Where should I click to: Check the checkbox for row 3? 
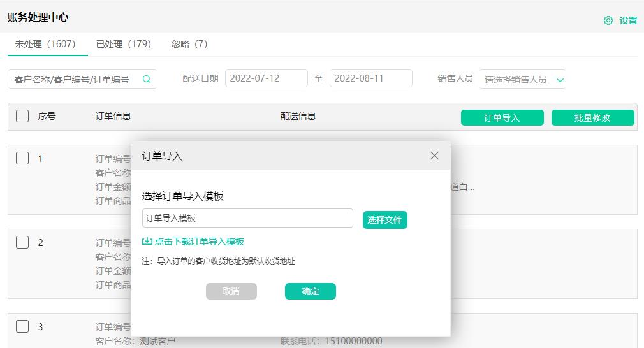(x=22, y=326)
